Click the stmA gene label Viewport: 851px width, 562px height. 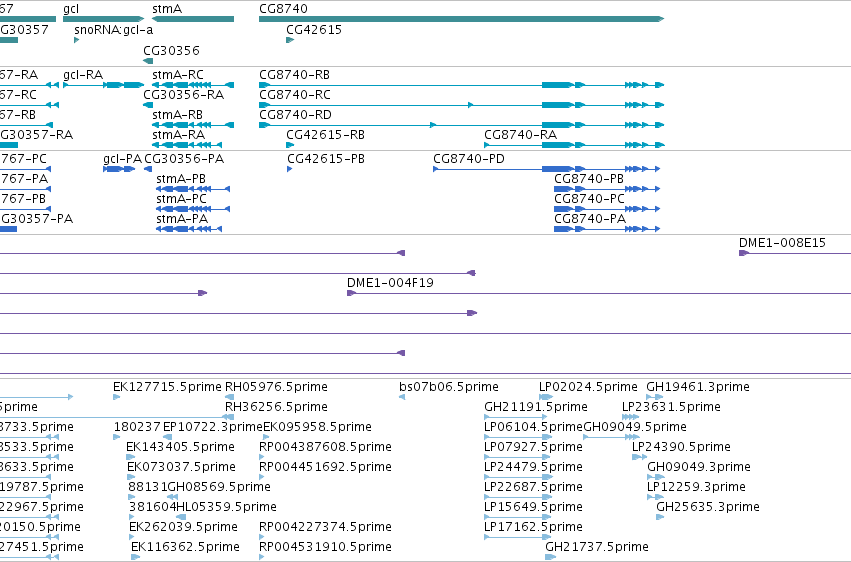(x=167, y=9)
